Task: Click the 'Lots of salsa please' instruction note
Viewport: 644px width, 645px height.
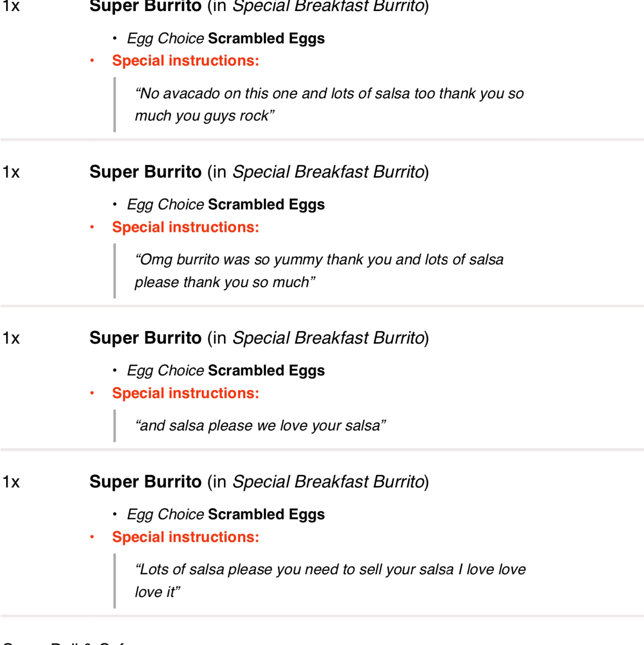Action: (330, 569)
